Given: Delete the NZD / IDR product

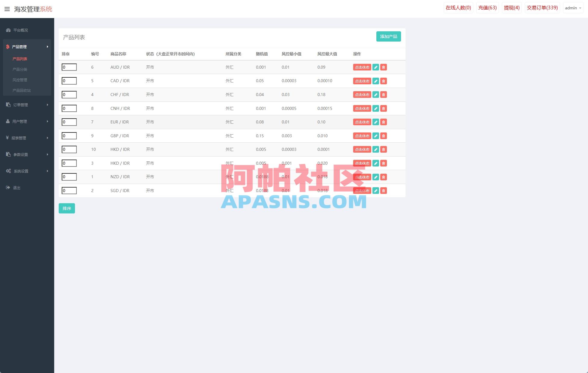Looking at the screenshot, I should (384, 177).
